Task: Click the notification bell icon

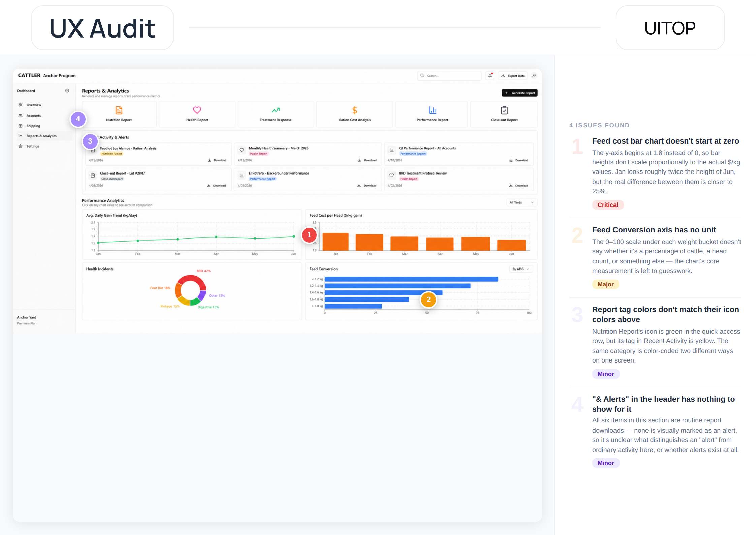Action: point(490,76)
